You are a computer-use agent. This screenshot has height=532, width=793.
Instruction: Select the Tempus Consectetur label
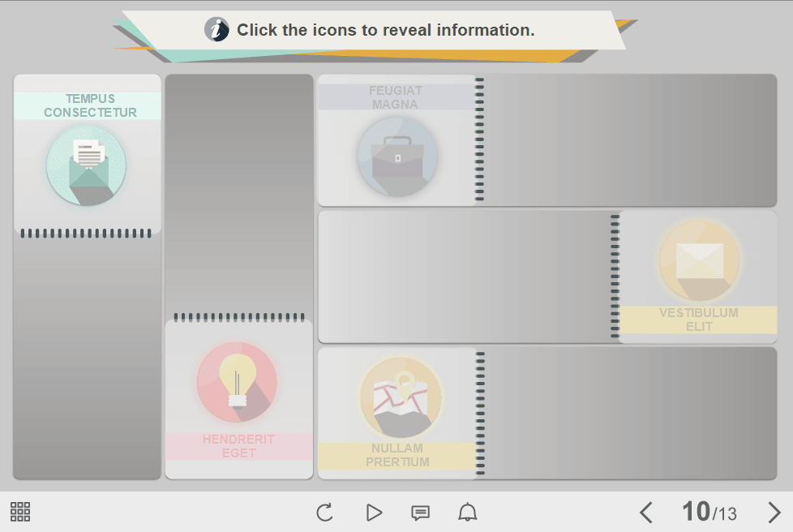90,105
